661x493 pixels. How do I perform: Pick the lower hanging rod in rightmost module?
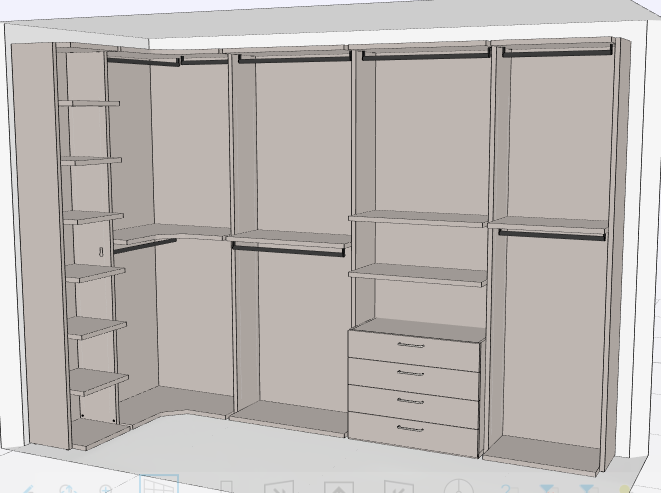click(x=551, y=235)
